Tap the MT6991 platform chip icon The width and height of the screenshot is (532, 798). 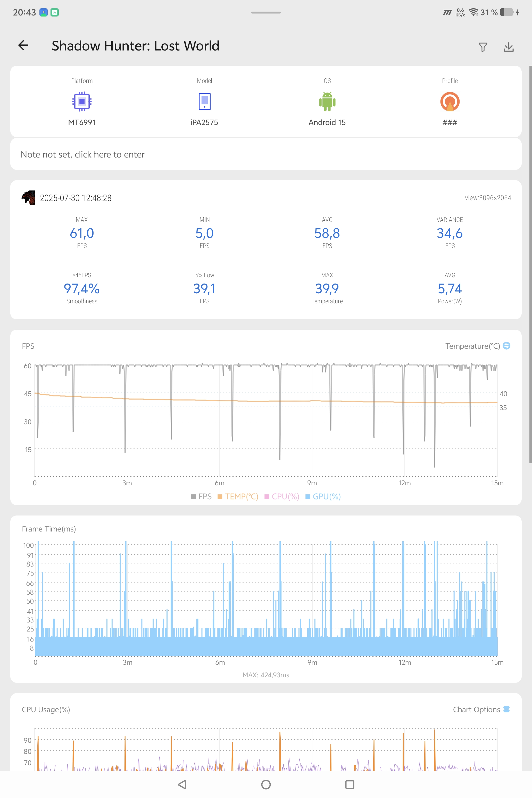tap(82, 101)
